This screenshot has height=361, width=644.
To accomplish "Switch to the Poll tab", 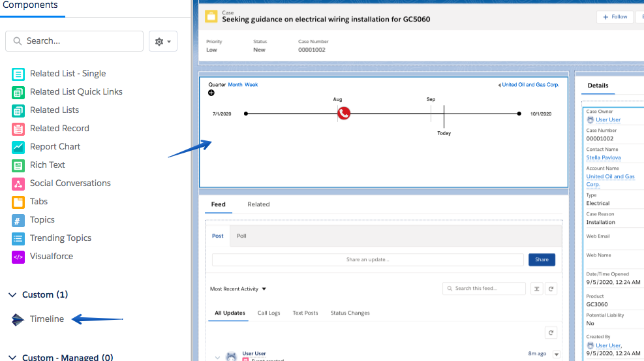I will click(241, 236).
